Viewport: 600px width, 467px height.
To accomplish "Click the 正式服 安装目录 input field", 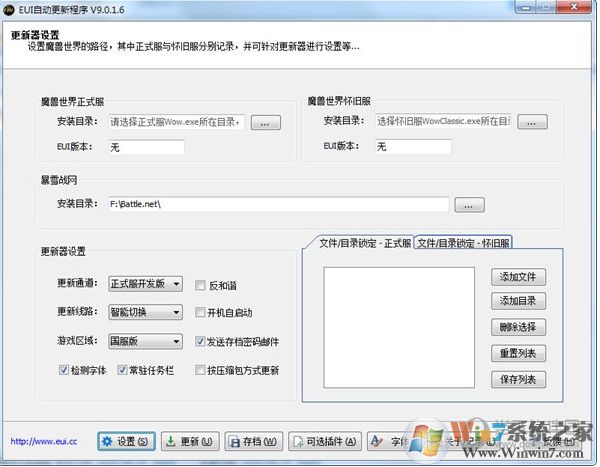I will [x=176, y=122].
